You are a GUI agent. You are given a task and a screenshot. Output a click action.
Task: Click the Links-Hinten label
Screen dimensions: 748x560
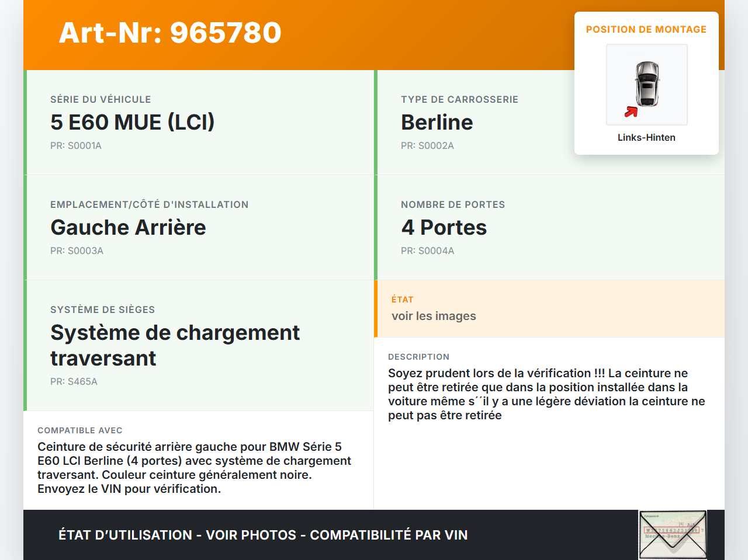[x=646, y=137]
